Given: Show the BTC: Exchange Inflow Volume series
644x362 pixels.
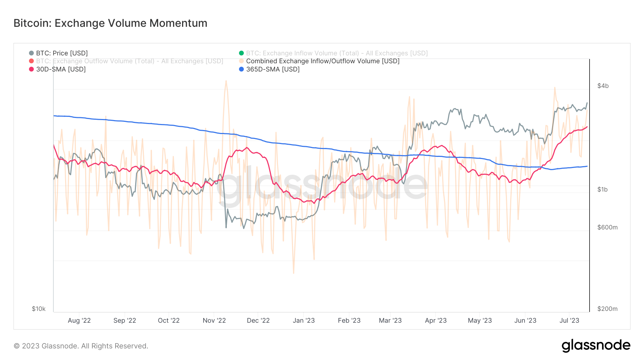Looking at the screenshot, I should point(337,53).
